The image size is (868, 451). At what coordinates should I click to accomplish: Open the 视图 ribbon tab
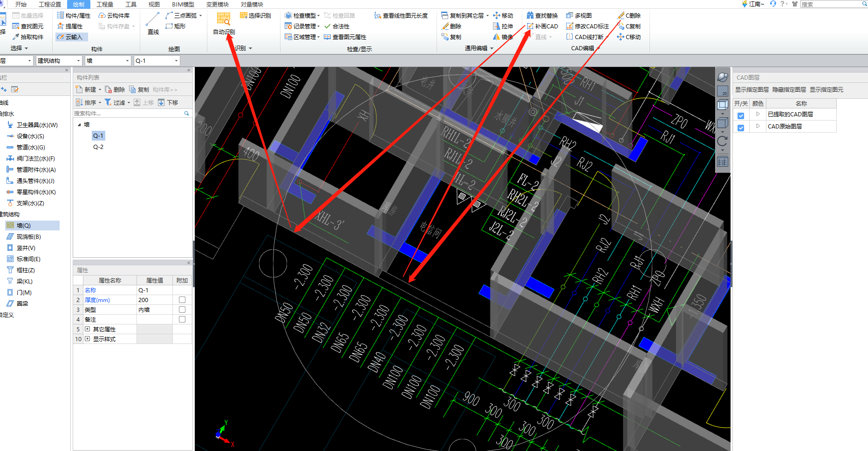pyautogui.click(x=154, y=4)
